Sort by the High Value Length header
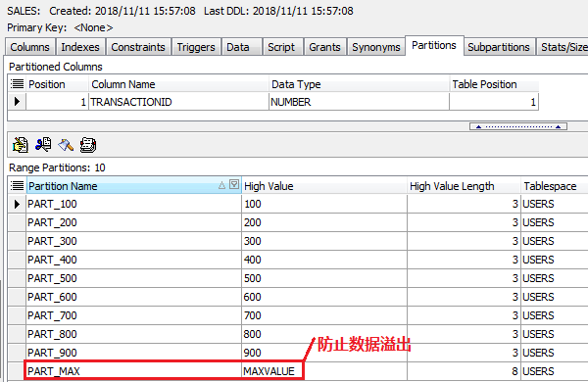This screenshot has width=588, height=382. 464,185
